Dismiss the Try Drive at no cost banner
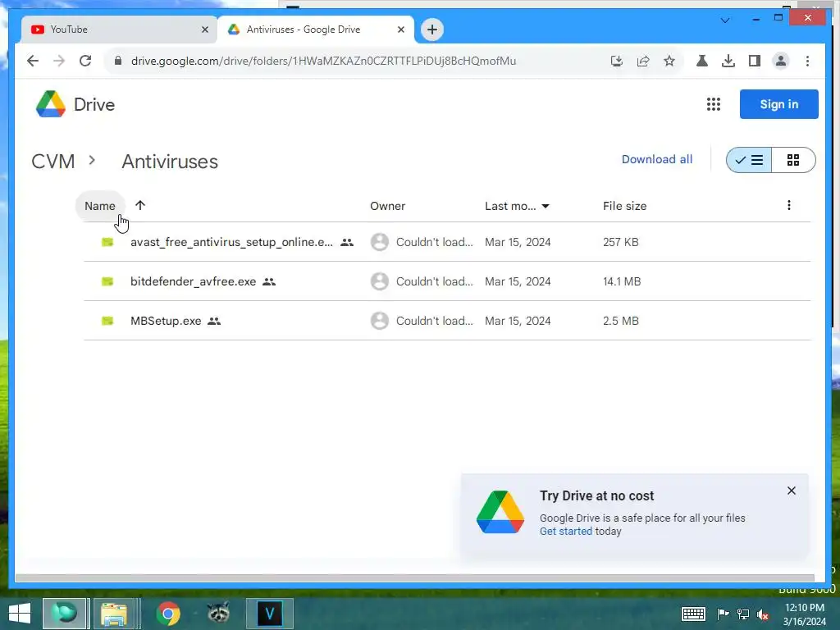The width and height of the screenshot is (840, 630). 792,491
